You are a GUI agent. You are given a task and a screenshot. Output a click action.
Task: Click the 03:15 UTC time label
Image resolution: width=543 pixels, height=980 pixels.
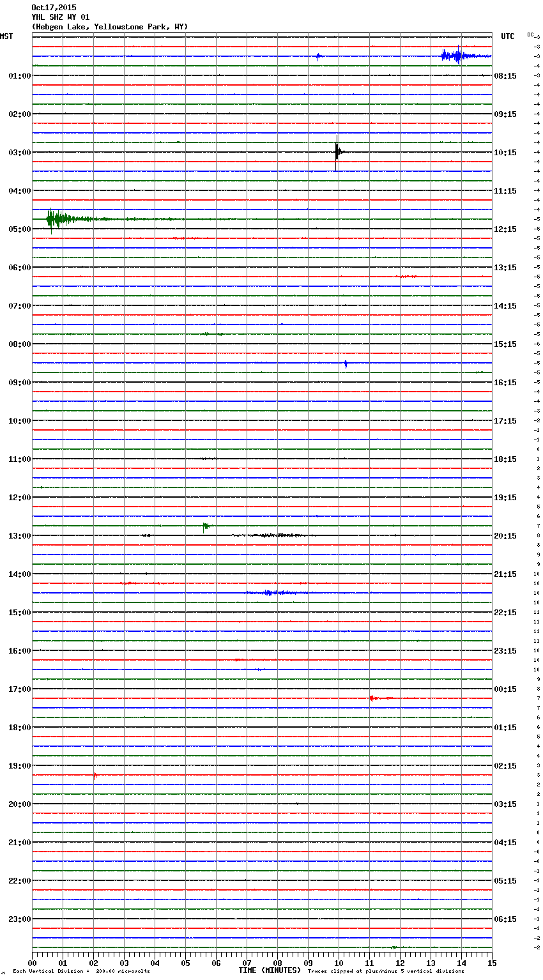tap(505, 804)
